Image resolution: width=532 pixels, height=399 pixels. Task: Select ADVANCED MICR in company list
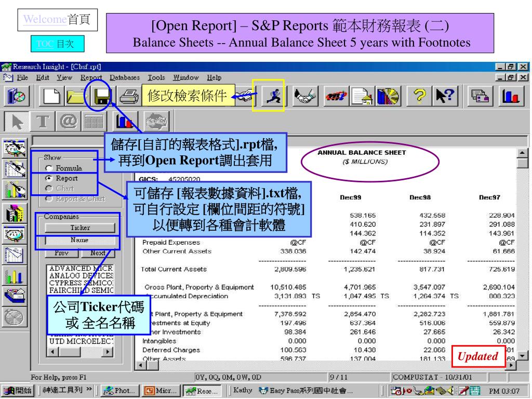click(x=81, y=269)
